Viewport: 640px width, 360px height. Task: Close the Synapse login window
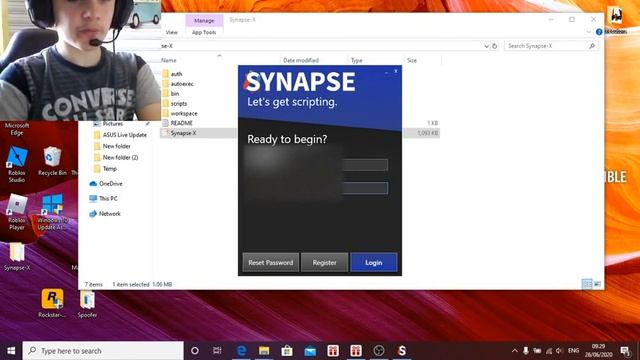[x=396, y=71]
